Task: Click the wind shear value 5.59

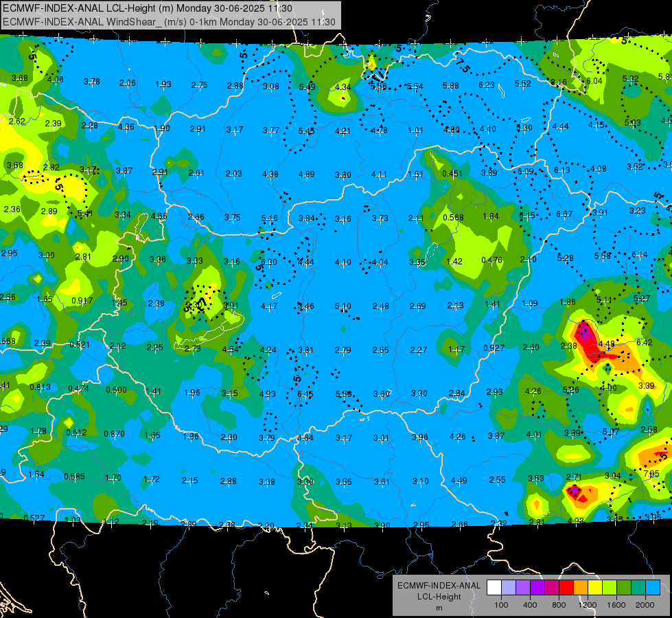Action: coord(343,393)
